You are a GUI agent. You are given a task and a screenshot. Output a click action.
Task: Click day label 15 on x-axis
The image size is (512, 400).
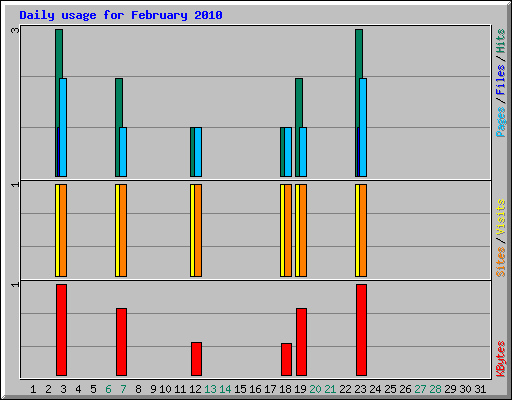click(240, 389)
